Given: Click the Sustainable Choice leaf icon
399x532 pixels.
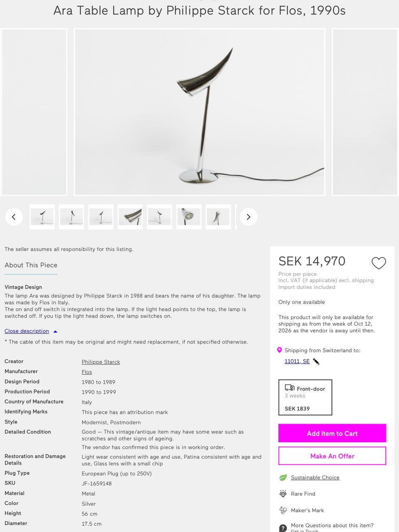Looking at the screenshot, I should 283,478.
